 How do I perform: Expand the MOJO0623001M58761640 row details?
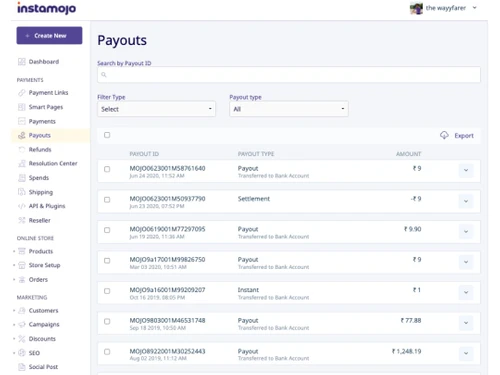466,170
